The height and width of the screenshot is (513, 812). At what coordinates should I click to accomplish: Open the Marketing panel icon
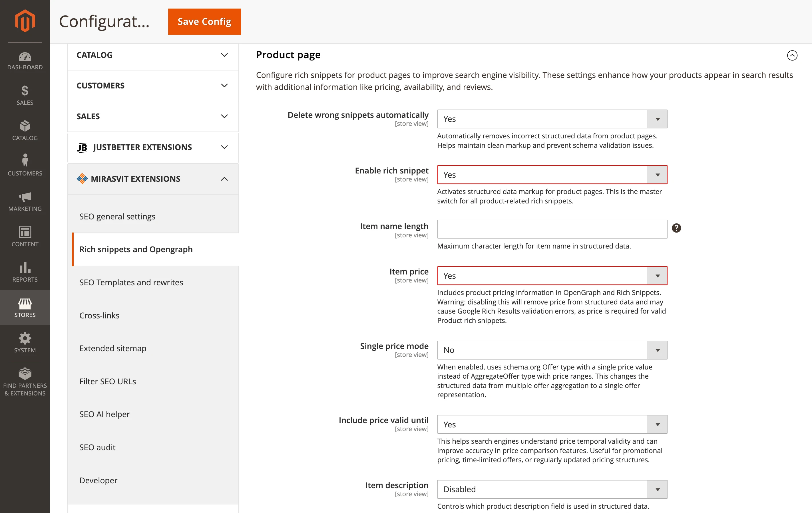[25, 201]
